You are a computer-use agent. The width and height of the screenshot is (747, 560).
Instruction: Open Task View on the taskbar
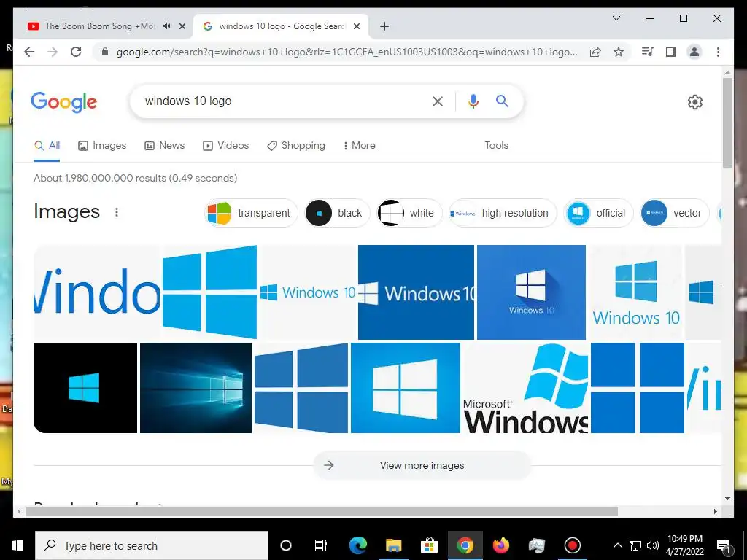pos(321,545)
